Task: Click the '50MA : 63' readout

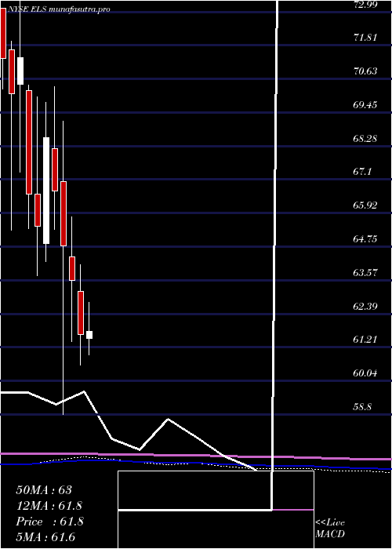Action: tap(44, 490)
